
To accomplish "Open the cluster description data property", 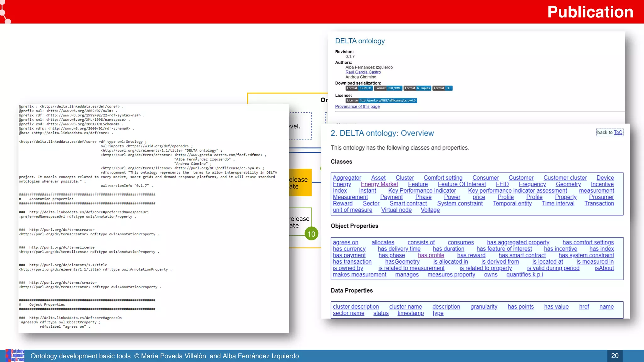I will [x=356, y=307].
